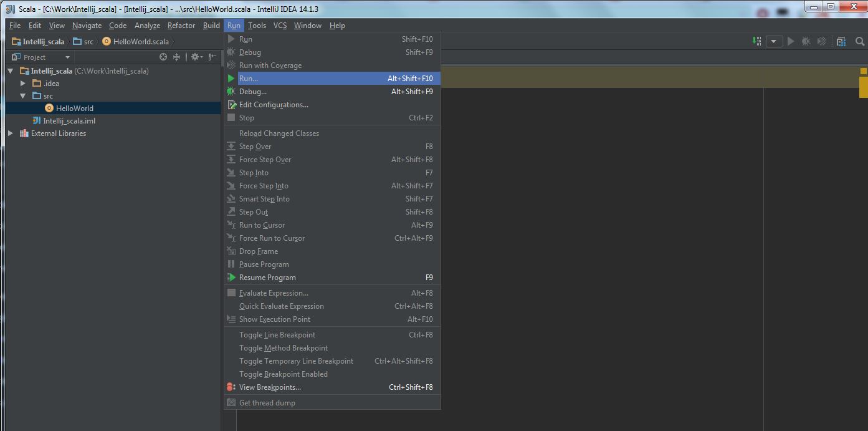Click the toolbar Run arrow icon

[x=791, y=41]
